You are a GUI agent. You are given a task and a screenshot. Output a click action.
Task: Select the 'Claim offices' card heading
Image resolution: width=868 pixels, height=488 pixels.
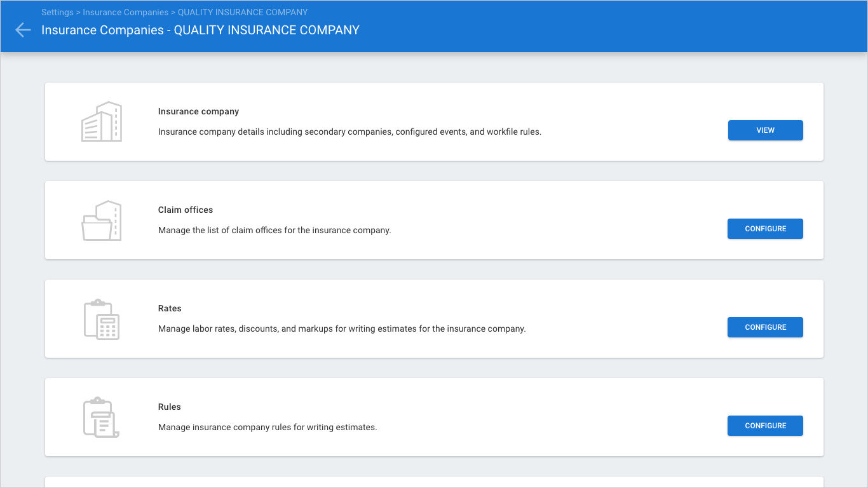186,210
